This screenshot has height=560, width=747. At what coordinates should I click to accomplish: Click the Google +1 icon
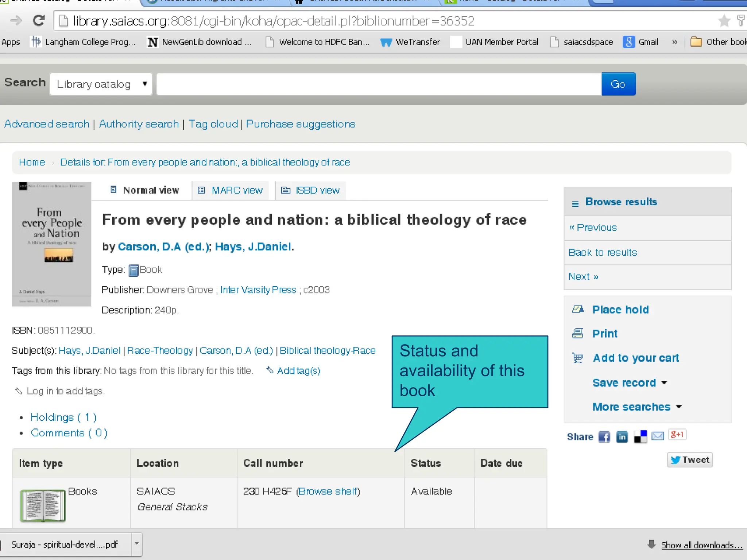pyautogui.click(x=677, y=434)
